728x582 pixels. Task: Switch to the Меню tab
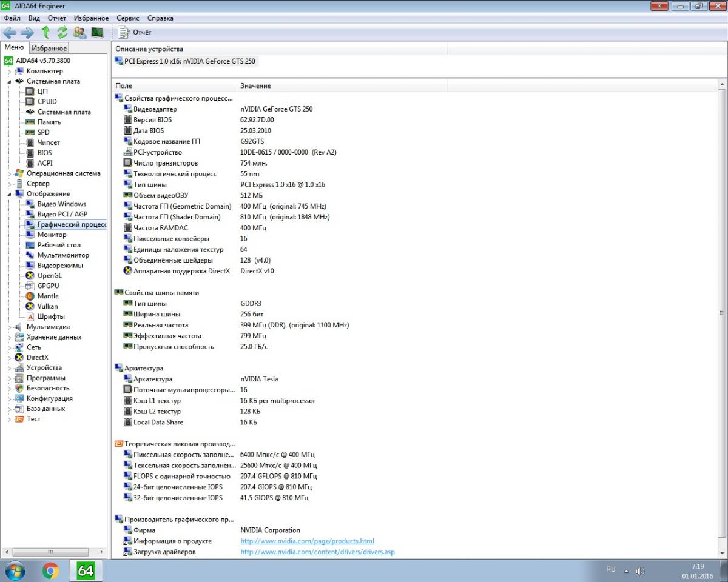14,47
